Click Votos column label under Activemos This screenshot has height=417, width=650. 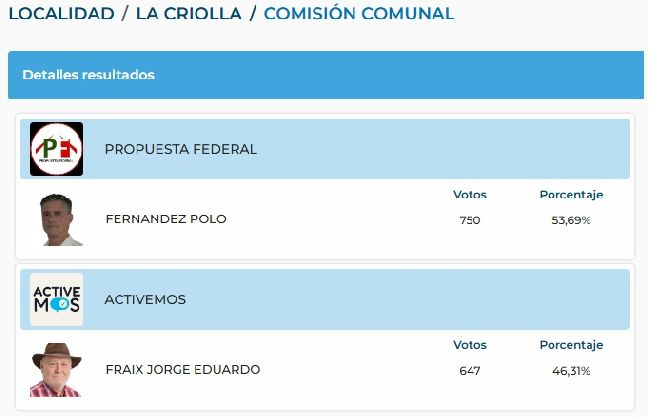pyautogui.click(x=470, y=345)
